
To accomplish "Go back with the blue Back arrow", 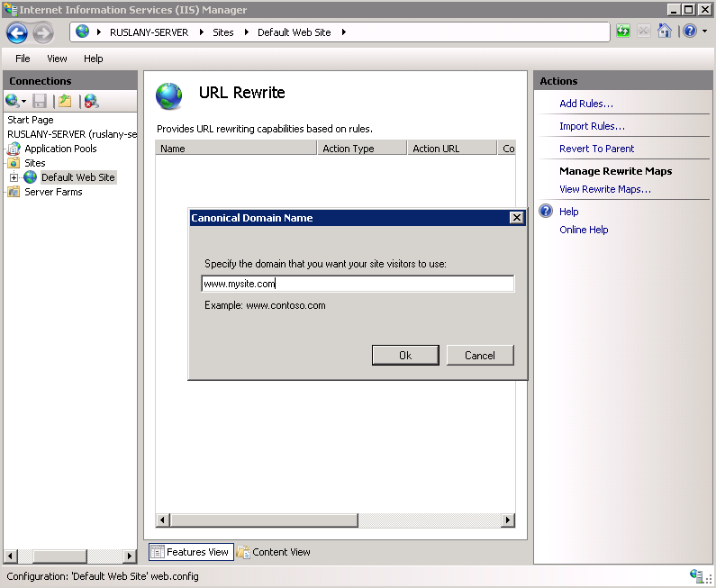I will point(17,33).
